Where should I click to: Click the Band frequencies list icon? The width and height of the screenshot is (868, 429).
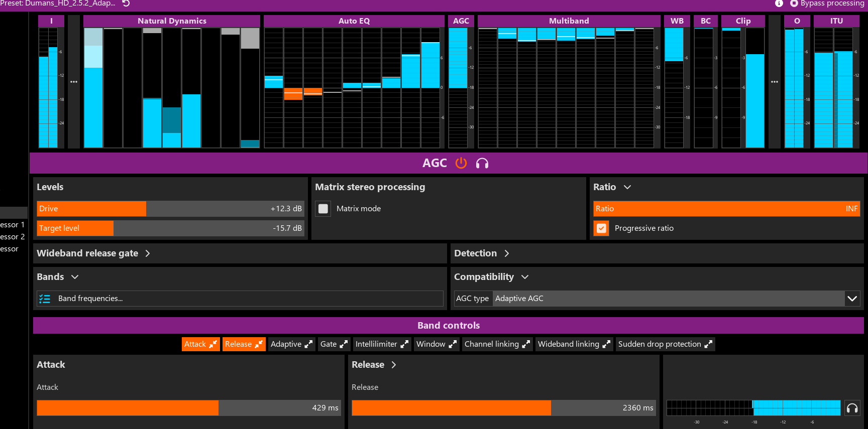pos(45,299)
